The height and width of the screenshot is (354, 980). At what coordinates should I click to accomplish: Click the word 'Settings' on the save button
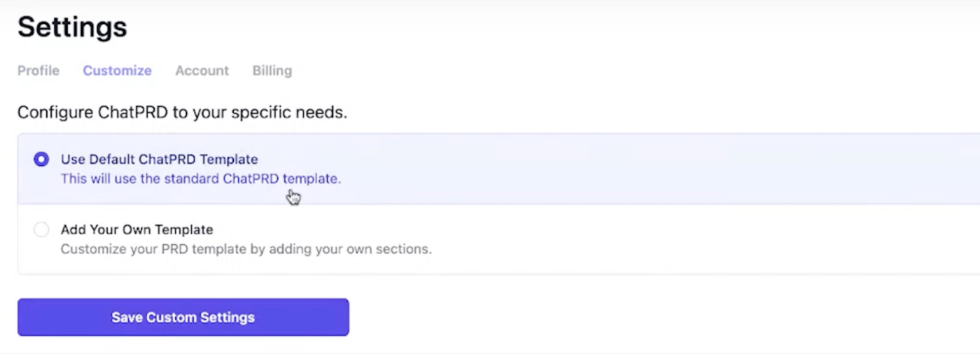[227, 318]
